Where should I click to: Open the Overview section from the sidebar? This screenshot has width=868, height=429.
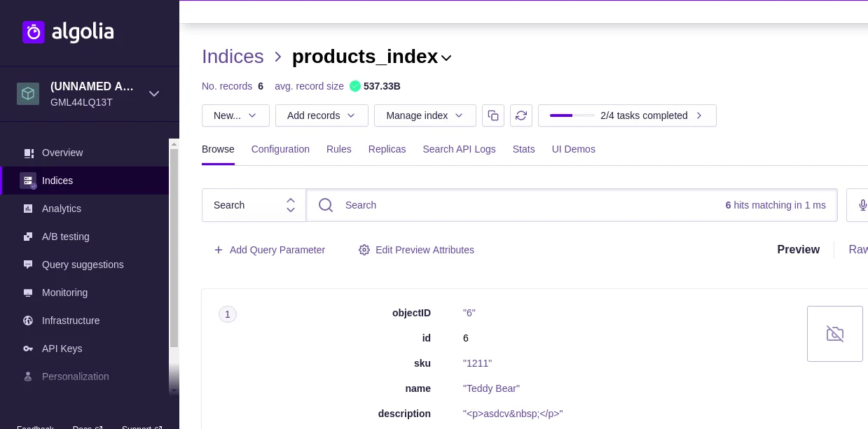pyautogui.click(x=62, y=153)
